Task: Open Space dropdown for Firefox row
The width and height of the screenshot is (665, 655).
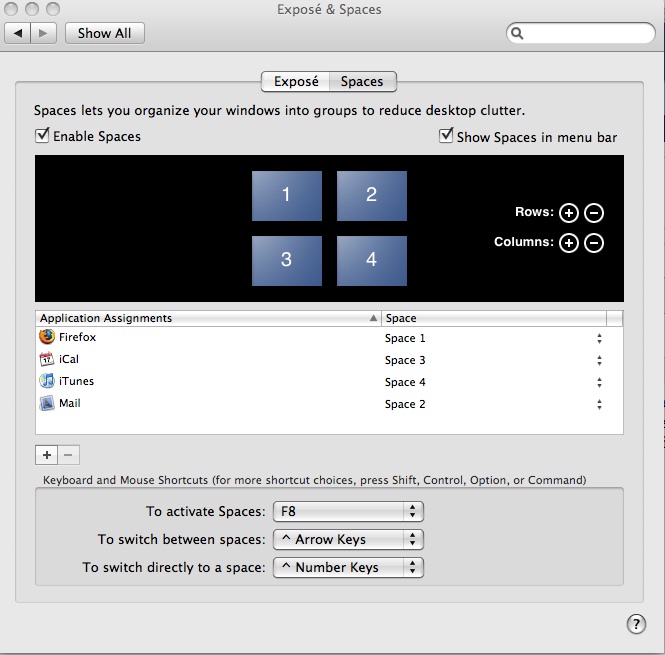Action: (599, 338)
